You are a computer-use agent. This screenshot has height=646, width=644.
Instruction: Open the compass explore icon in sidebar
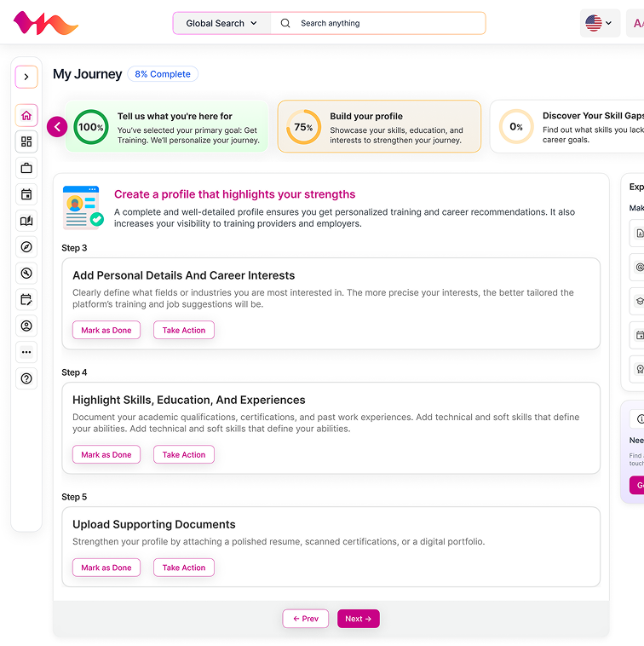26,247
